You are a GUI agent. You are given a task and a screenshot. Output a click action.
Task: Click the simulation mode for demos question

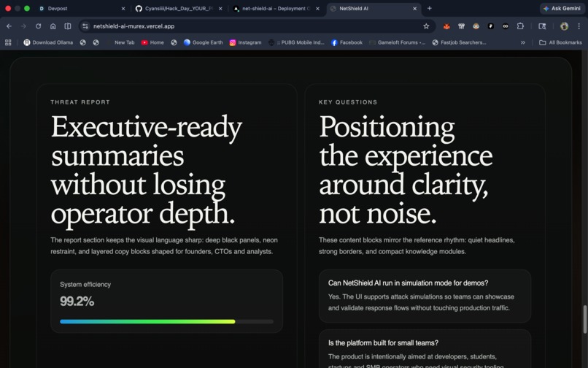click(408, 283)
